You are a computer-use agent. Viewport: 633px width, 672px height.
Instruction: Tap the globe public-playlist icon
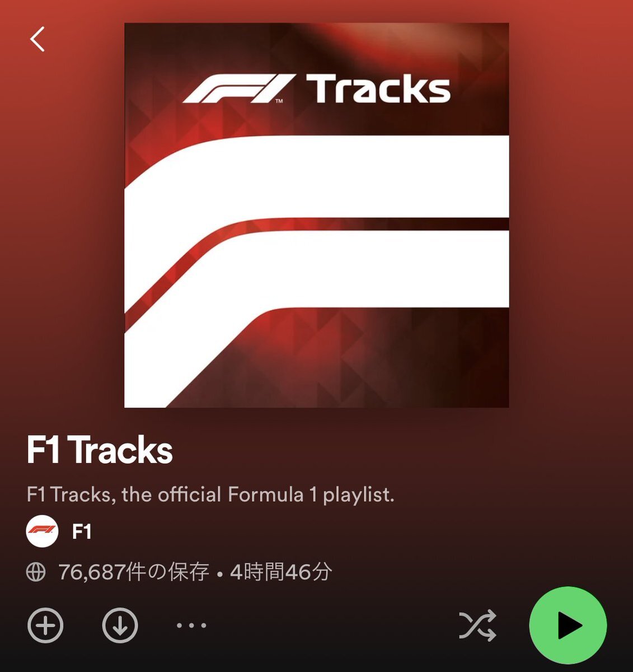click(36, 572)
